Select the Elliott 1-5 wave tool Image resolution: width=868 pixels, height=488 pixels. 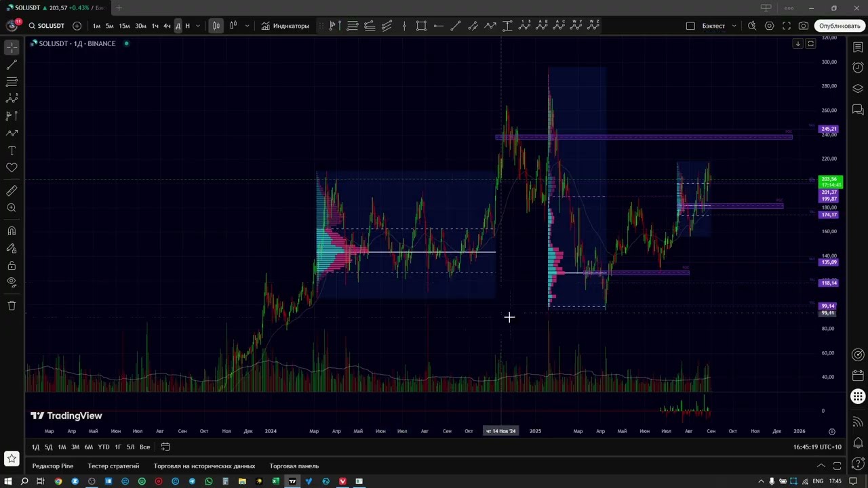point(525,26)
